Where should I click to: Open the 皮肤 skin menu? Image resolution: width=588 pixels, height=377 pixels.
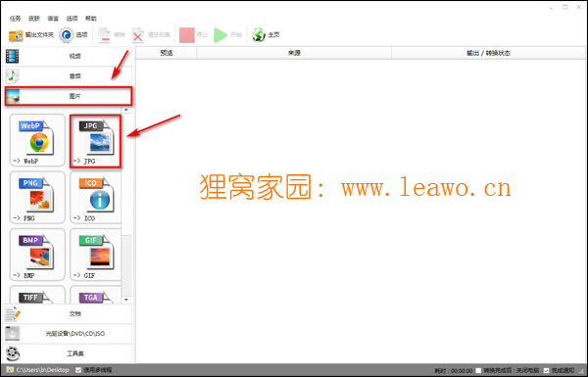click(x=34, y=19)
